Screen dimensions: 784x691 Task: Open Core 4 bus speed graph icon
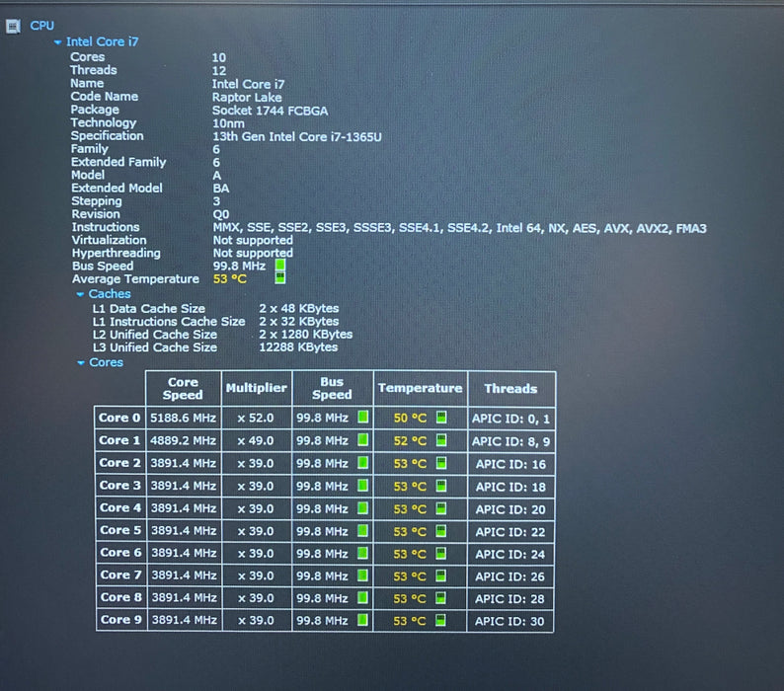(x=363, y=508)
